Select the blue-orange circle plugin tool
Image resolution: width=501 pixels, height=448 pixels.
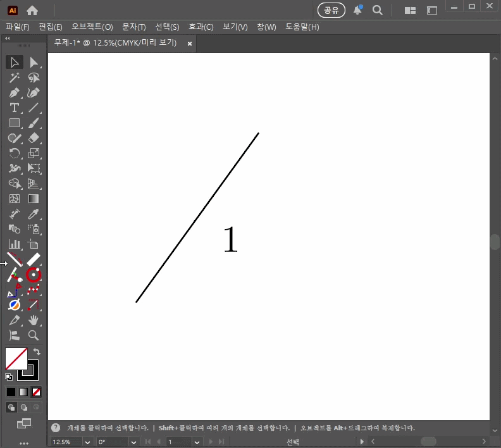click(15, 305)
